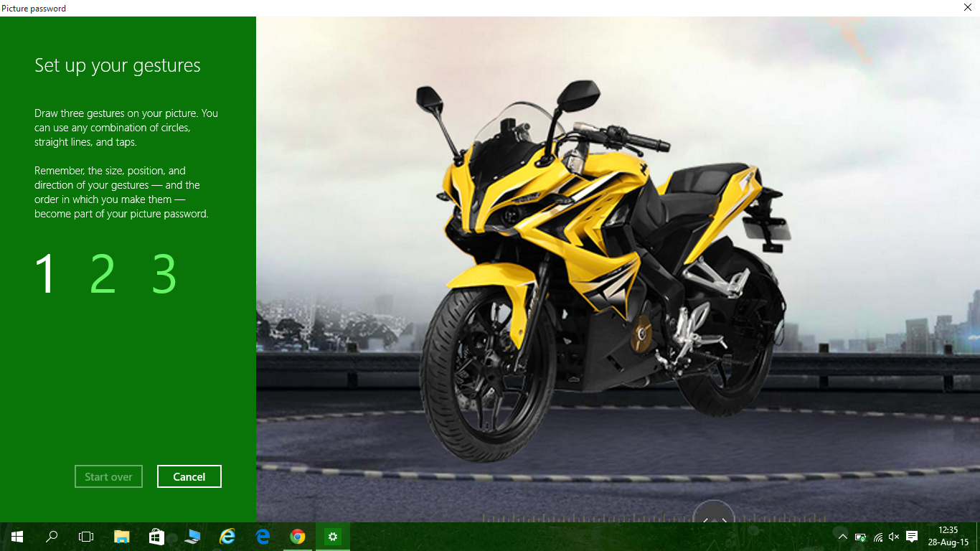This screenshot has height=551, width=980.
Task: Click gesture step number 1
Action: [45, 274]
